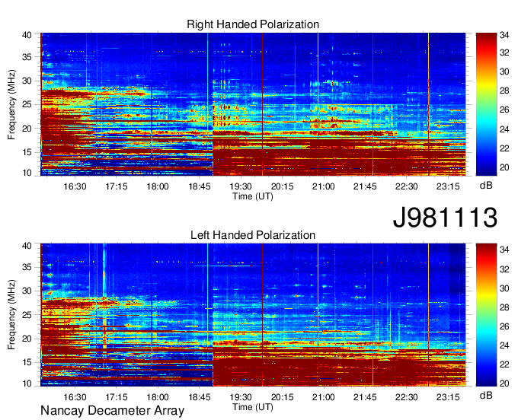Click the 19:30 tick on the right-handed plot
518x420 pixels.
tap(241, 186)
